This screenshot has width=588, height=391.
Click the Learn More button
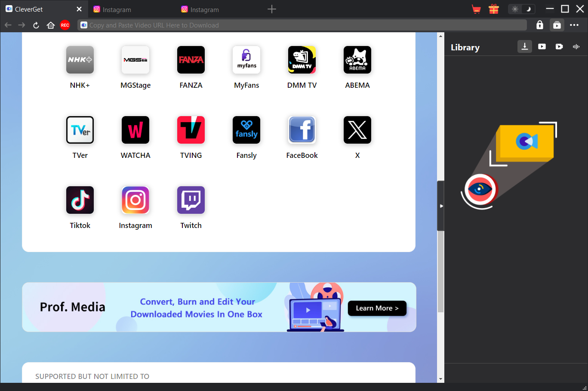tap(377, 308)
